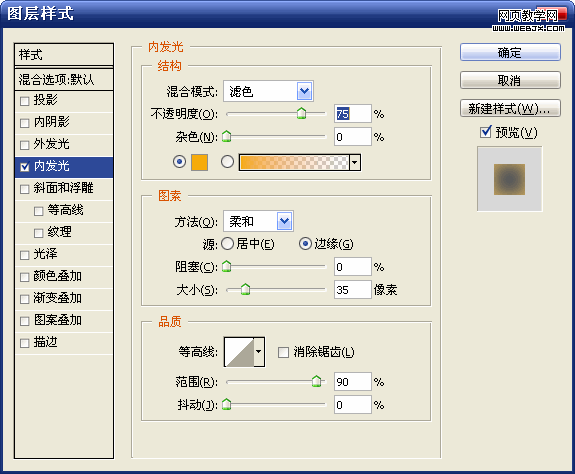Select the 样式 header in the list

(64, 55)
